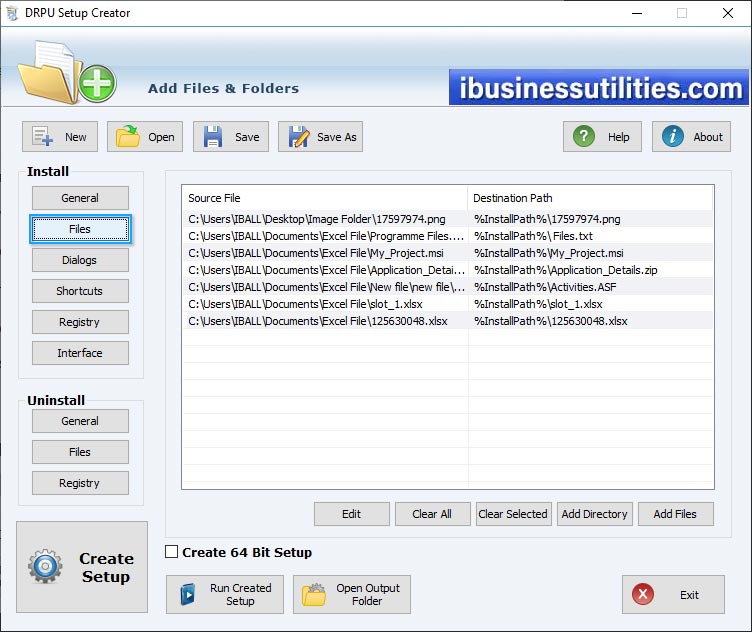Click the Run Created Setup play icon
This screenshot has height=632, width=752.
[188, 595]
